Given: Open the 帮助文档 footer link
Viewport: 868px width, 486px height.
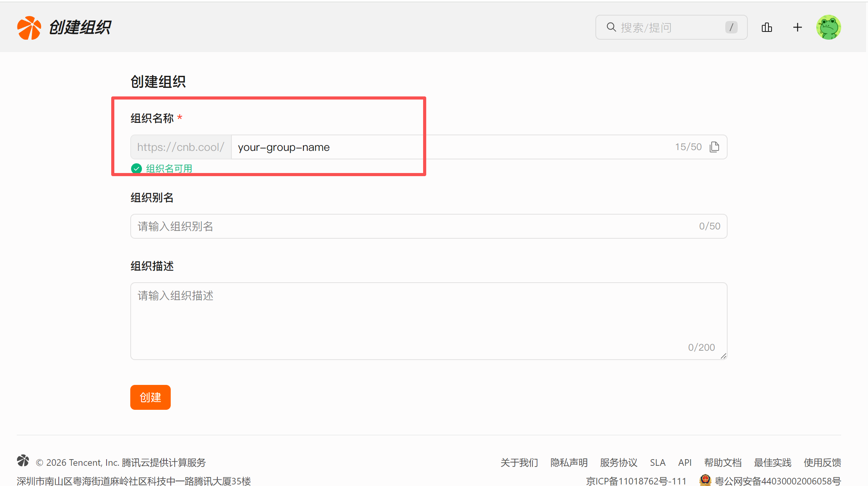Looking at the screenshot, I should 723,463.
